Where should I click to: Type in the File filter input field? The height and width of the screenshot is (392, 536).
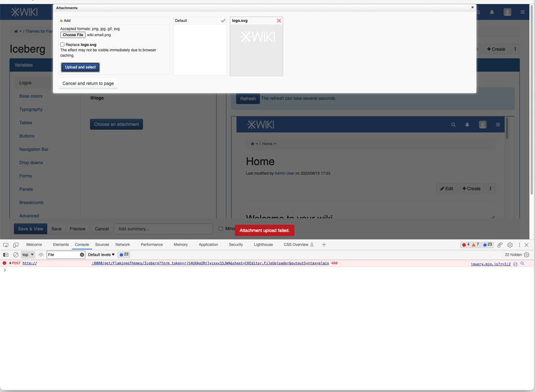pos(60,254)
